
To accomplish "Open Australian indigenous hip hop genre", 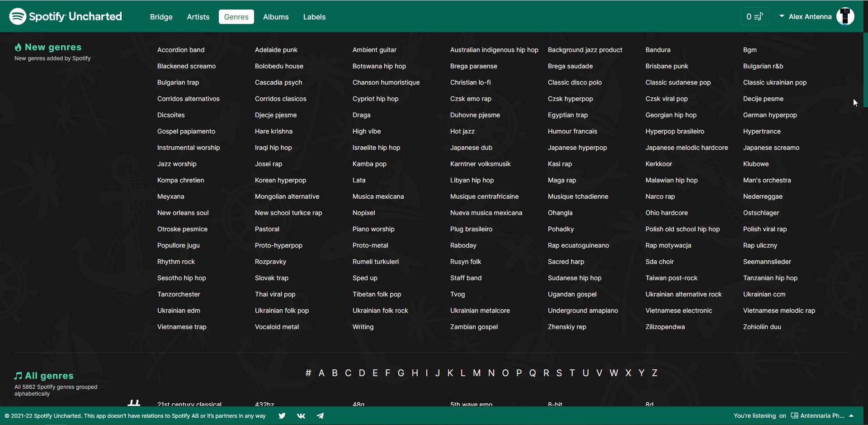I will tap(494, 50).
